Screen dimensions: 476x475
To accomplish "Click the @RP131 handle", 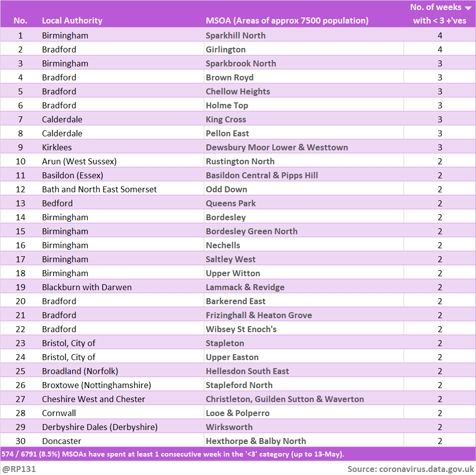I will [x=19, y=469].
